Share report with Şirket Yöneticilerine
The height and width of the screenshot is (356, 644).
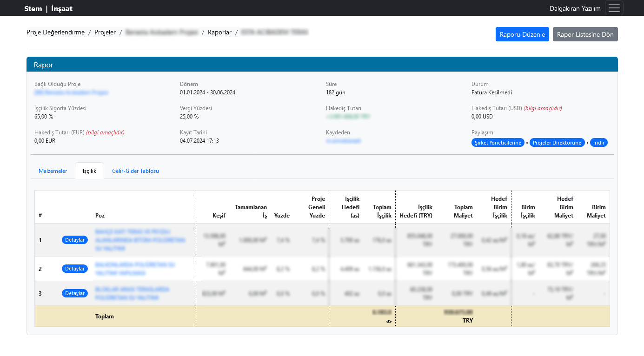coord(498,143)
